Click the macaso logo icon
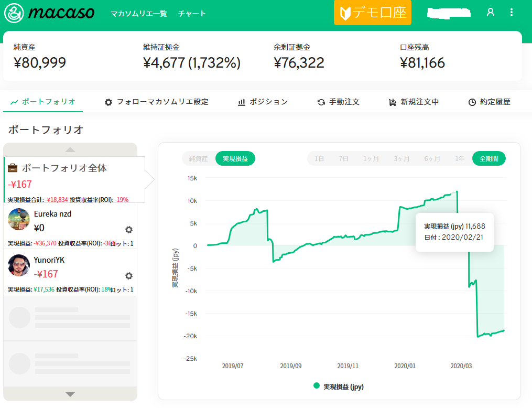Image resolution: width=532 pixels, height=408 pixels. click(x=14, y=13)
